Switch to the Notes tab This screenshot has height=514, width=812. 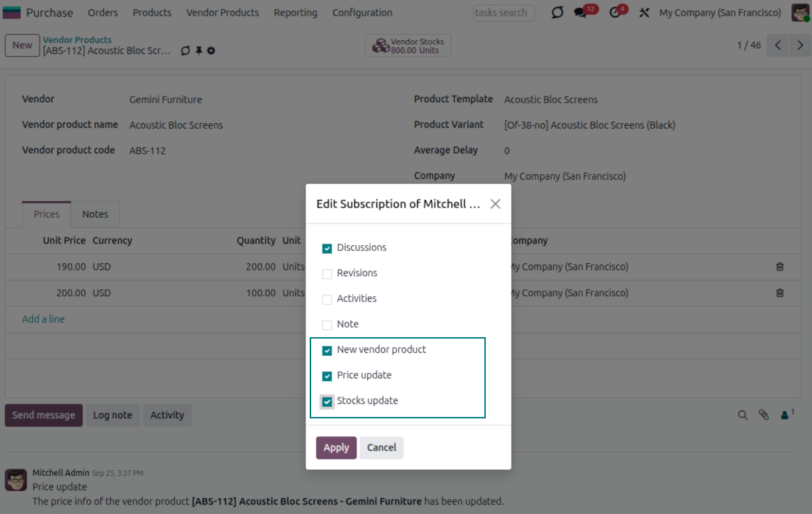pos(95,214)
